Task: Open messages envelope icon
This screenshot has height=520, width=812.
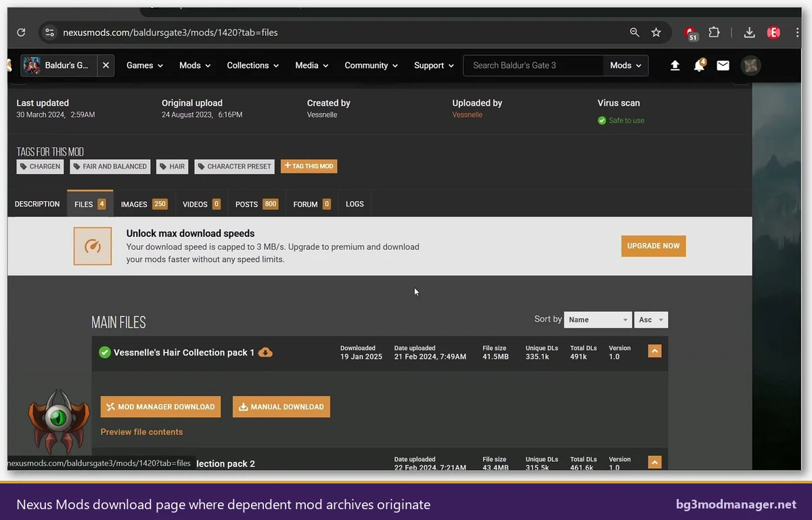Action: coord(723,66)
